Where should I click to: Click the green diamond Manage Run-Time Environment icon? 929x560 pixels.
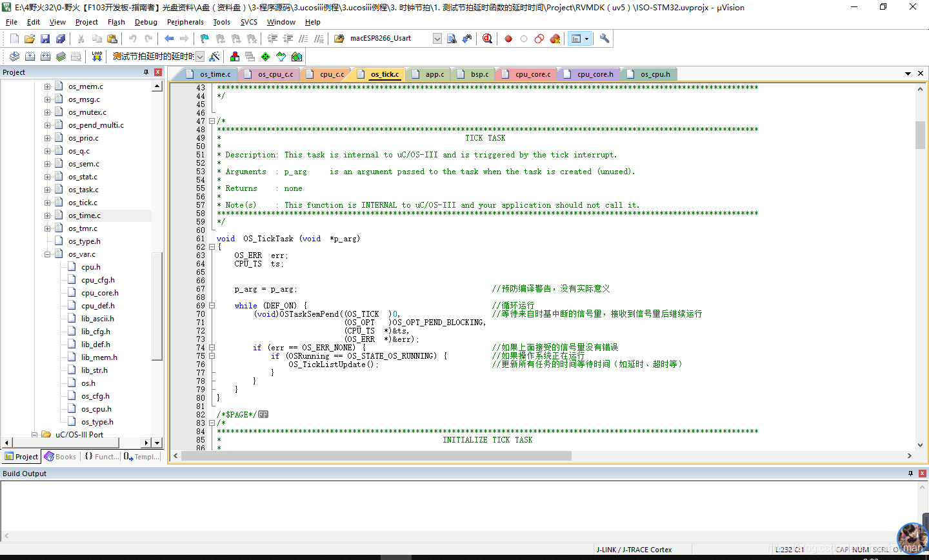click(x=266, y=57)
